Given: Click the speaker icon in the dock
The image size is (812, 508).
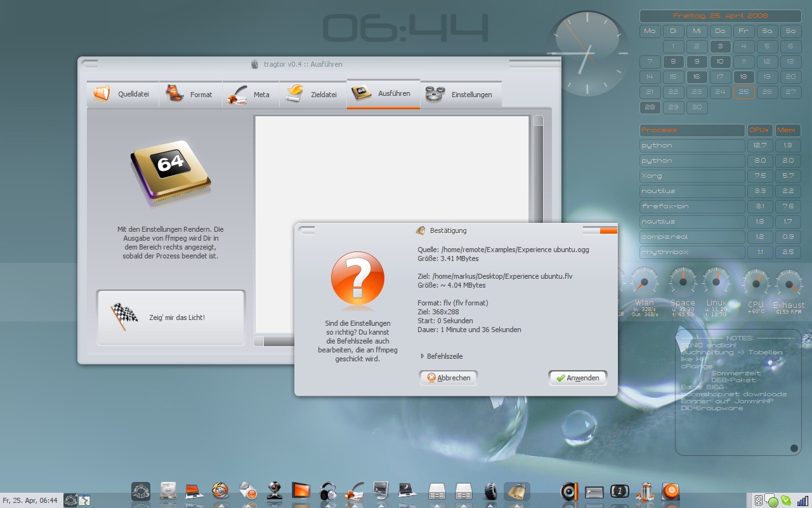Looking at the screenshot, I should [x=569, y=491].
